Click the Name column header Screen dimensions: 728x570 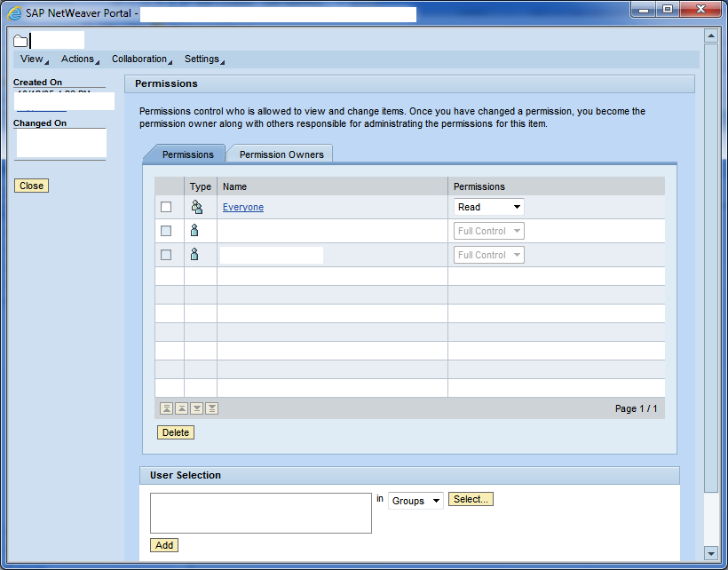[332, 186]
